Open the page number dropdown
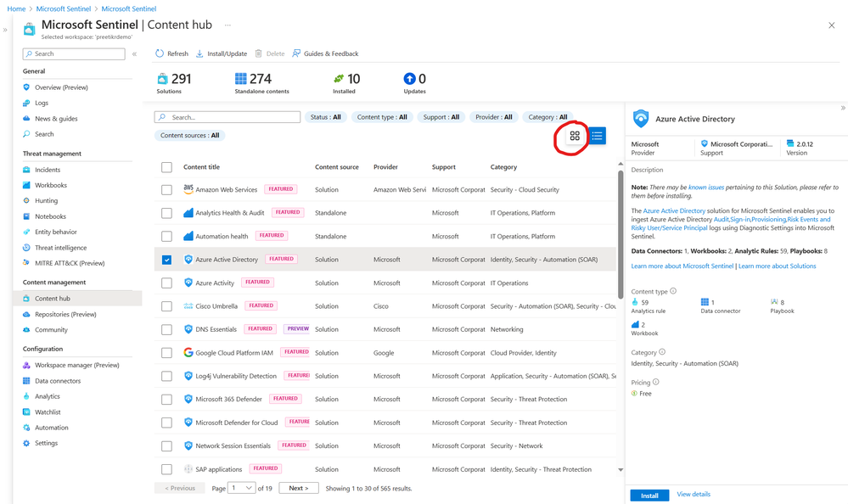The width and height of the screenshot is (848, 504). click(x=242, y=488)
